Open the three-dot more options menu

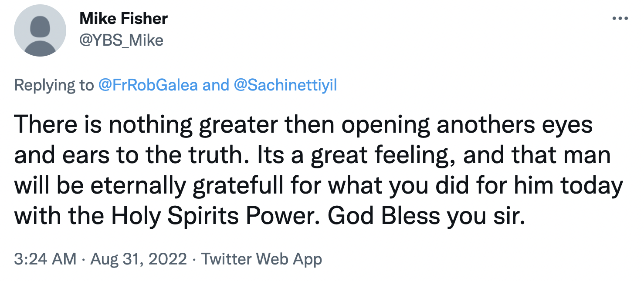[619, 18]
